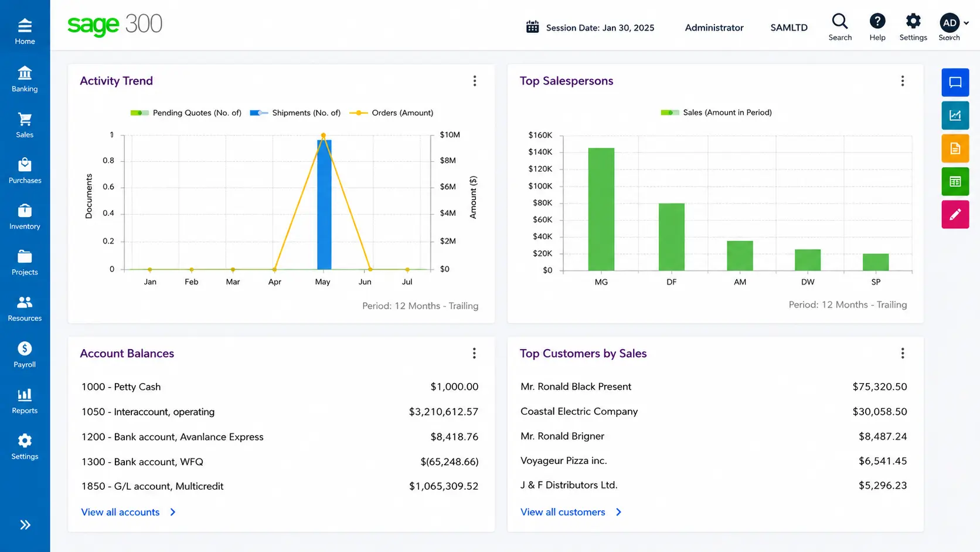
Task: Open Top Customers by Sales kebab menu
Action: [903, 353]
